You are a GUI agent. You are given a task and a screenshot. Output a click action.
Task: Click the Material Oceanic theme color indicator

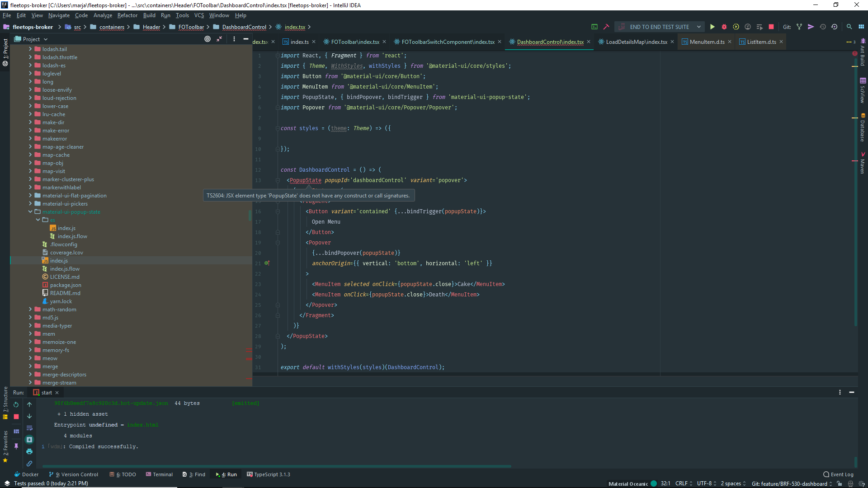654,483
